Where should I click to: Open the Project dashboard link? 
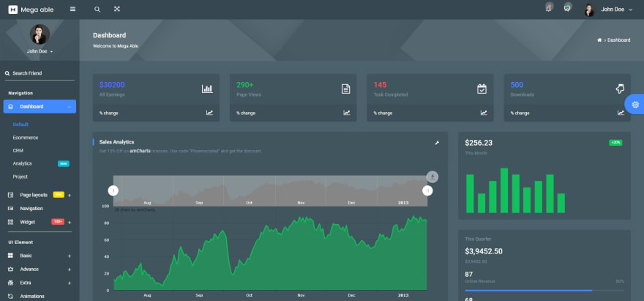tap(20, 176)
